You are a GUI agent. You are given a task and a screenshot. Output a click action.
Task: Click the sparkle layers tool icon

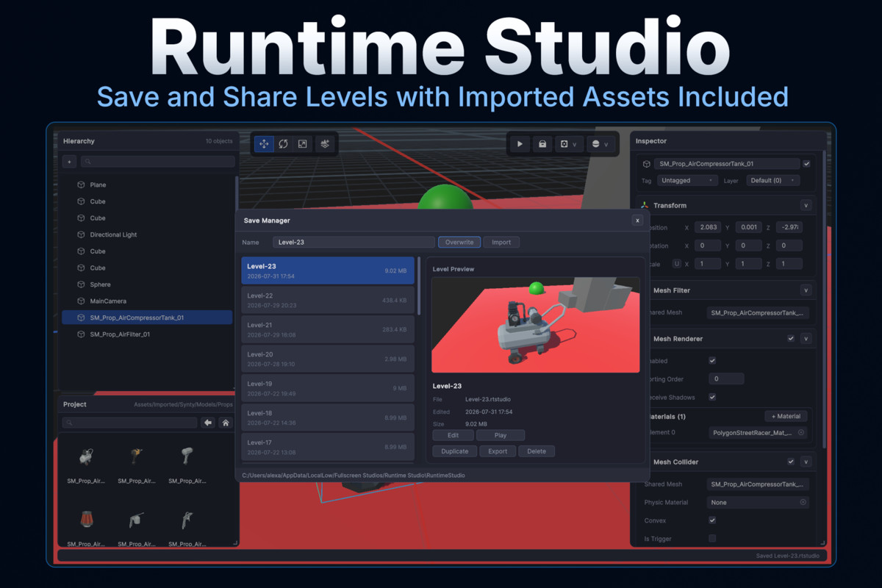pyautogui.click(x=325, y=144)
